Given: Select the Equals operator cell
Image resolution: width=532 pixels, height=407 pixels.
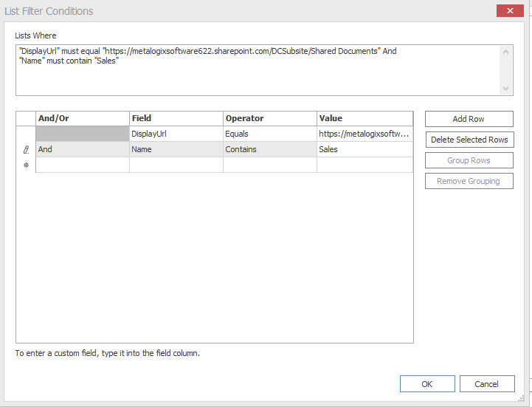Looking at the screenshot, I should (269, 134).
